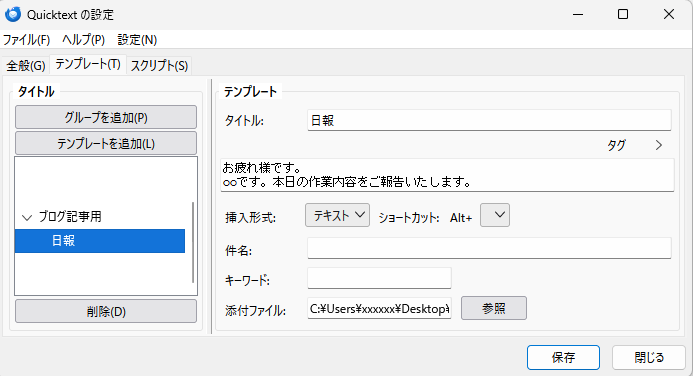Switch to the スクリプト(S) tab
The image size is (693, 376).
coord(159,66)
